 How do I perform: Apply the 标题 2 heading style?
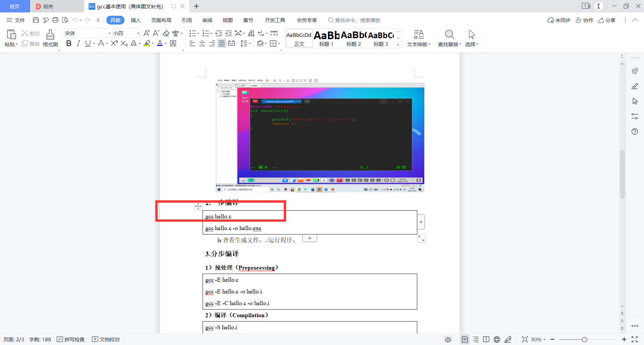[x=354, y=38]
